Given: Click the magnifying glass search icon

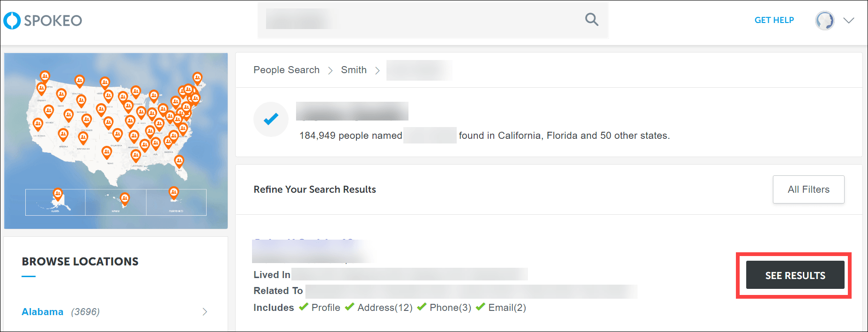Looking at the screenshot, I should (592, 20).
